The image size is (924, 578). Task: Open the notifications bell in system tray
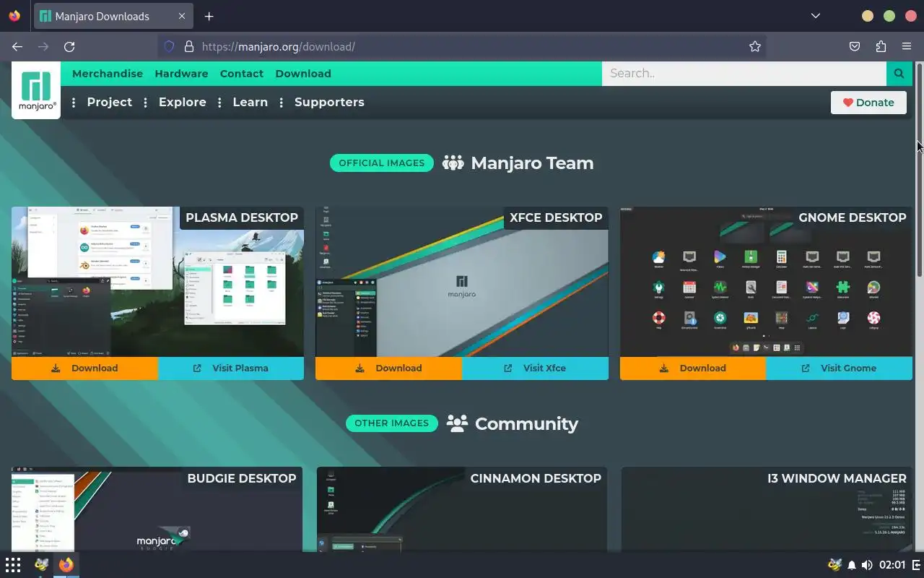point(852,565)
